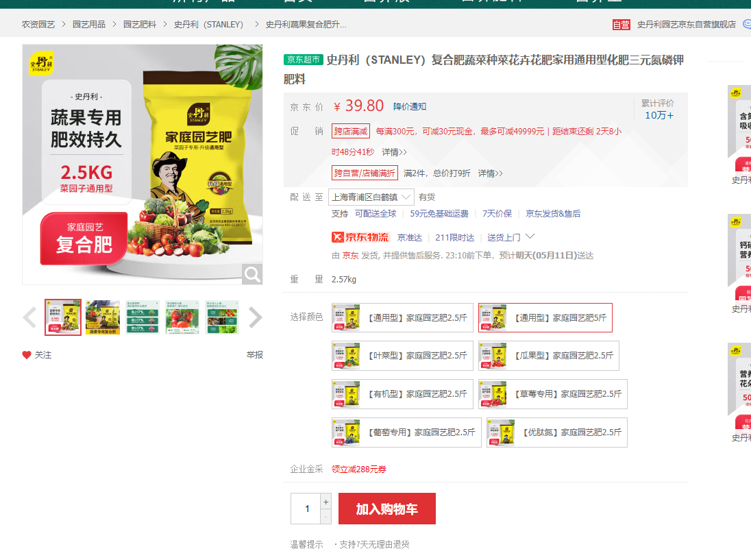Choose 【草莓专用】家庭园艺肥2.5斤 variant
The height and width of the screenshot is (560, 751).
pyautogui.click(x=552, y=394)
